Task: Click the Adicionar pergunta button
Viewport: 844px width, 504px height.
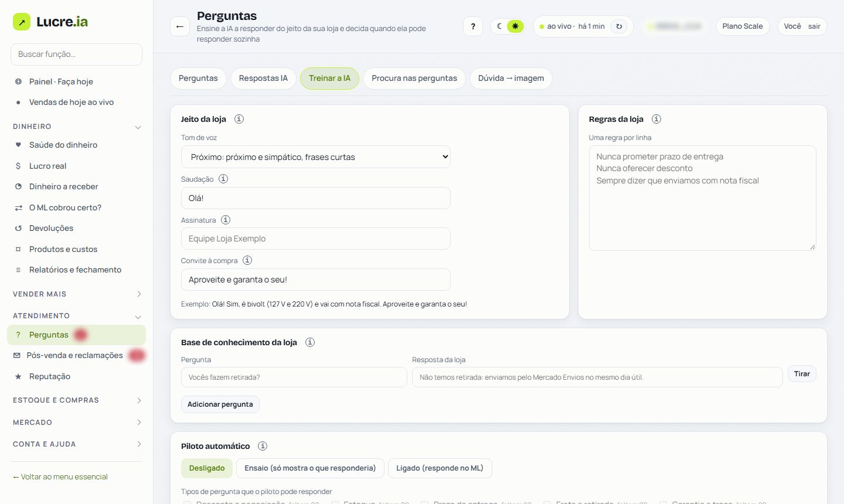Action: 220,404
